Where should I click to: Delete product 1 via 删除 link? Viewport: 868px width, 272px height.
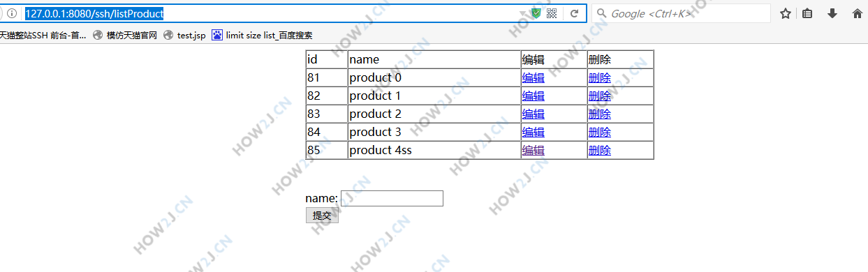click(x=600, y=96)
